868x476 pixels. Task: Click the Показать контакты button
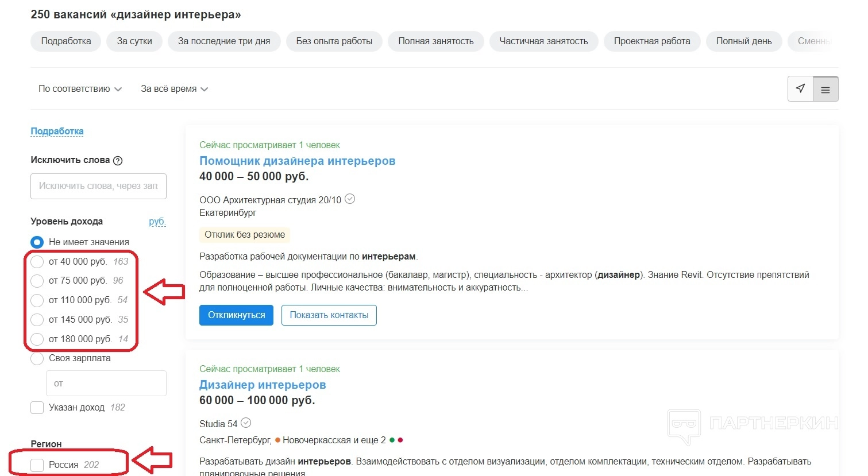tap(329, 315)
